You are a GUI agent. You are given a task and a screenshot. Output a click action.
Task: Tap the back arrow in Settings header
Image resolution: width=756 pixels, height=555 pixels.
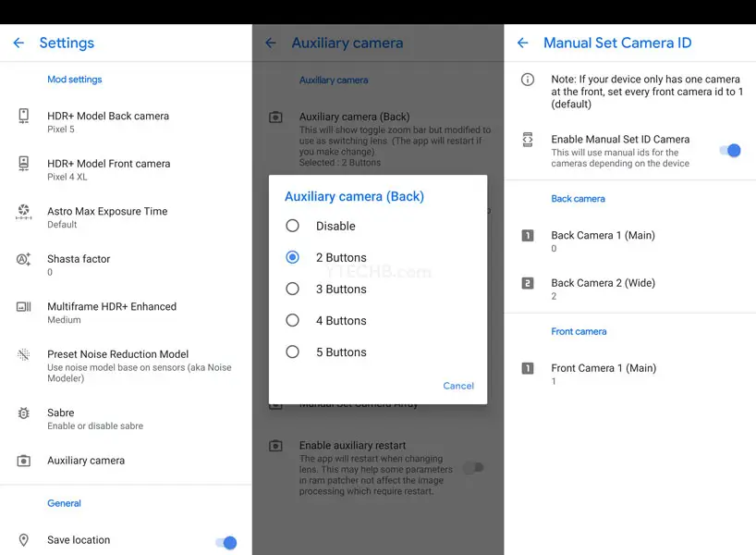(18, 43)
